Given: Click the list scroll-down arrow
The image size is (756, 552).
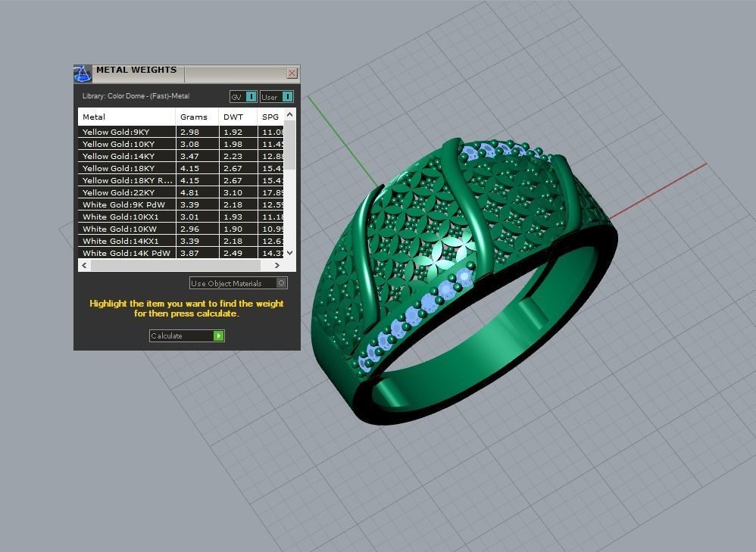Looking at the screenshot, I should [290, 253].
